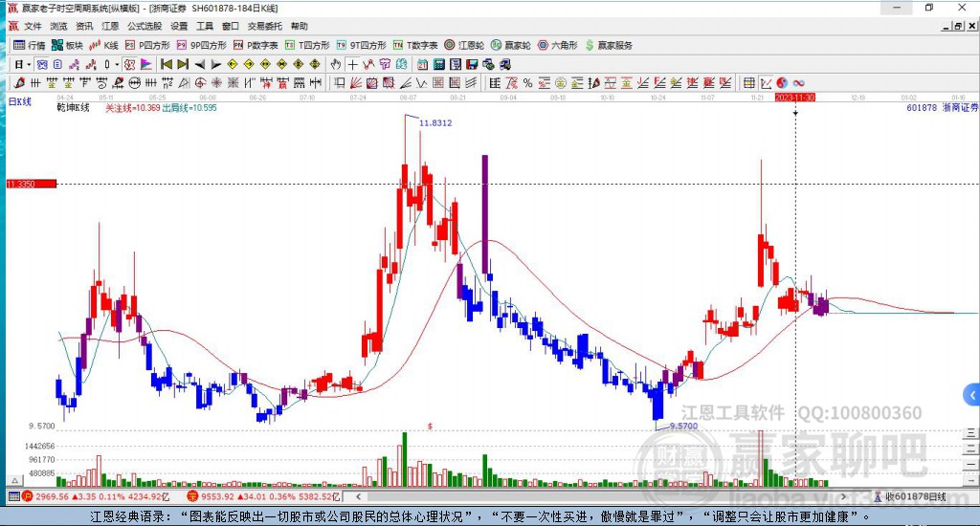Open the 9P四方形 tool
The width and height of the screenshot is (980, 526).
[201, 45]
